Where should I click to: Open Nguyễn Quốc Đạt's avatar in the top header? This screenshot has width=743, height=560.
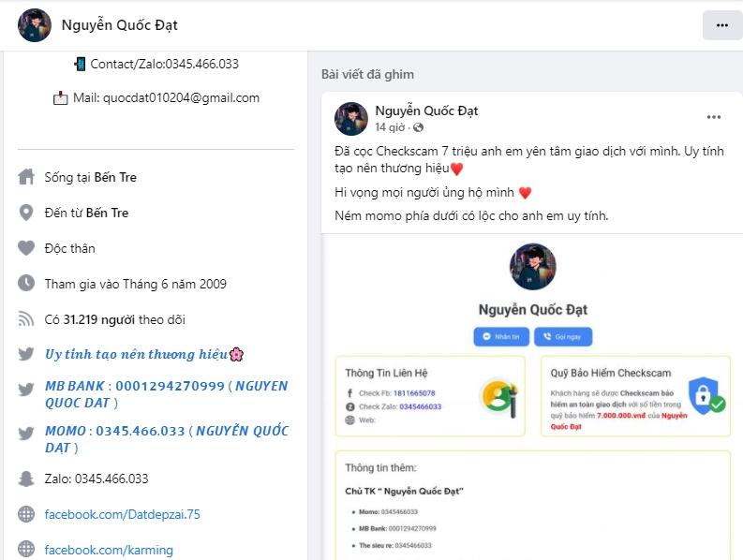35,25
